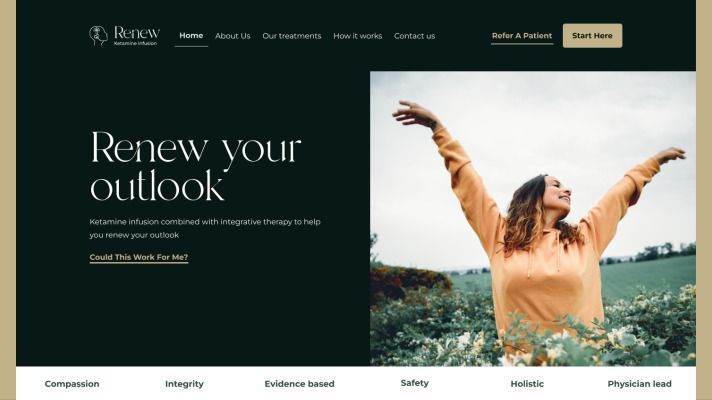712x400 pixels.
Task: Click the Renew head logo icon
Action: pyautogui.click(x=98, y=35)
